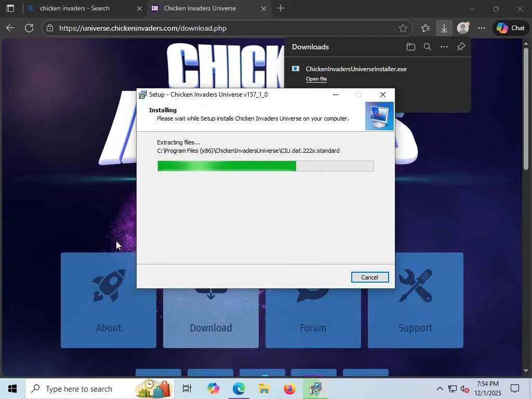The height and width of the screenshot is (399, 532).
Task: Switch to chicken invaders Search tab
Action: click(85, 8)
